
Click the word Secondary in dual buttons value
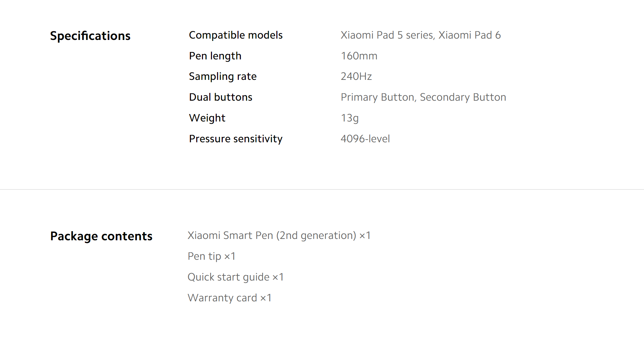(445, 97)
